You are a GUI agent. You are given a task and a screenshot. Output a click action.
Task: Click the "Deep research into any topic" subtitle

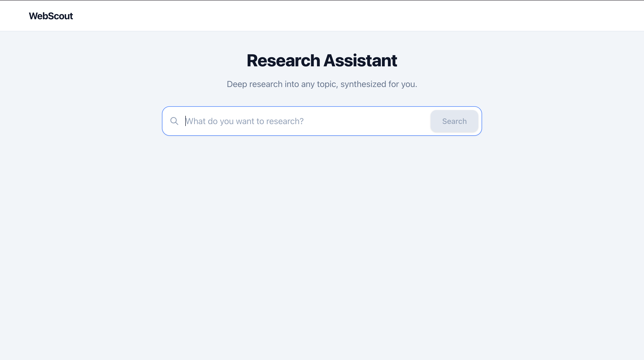[x=322, y=84]
